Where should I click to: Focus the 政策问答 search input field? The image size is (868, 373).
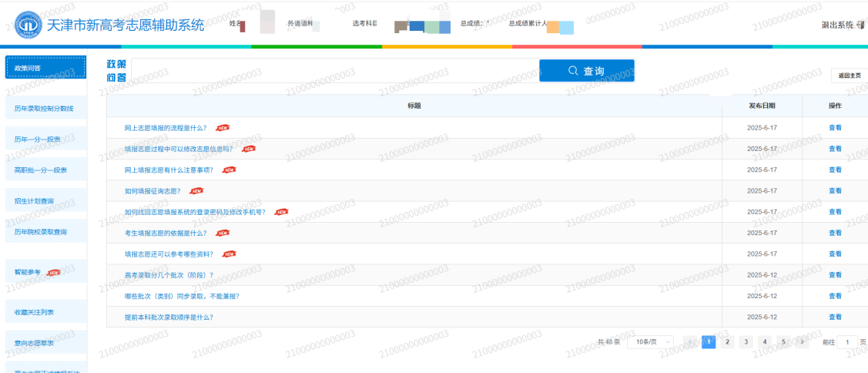pyautogui.click(x=335, y=71)
